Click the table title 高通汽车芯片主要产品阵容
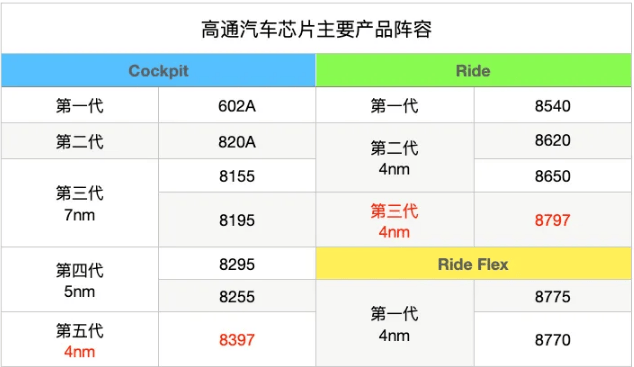This screenshot has height=367, width=634. click(316, 29)
